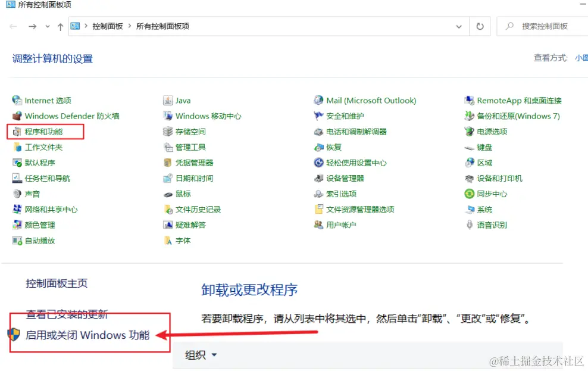Open 管理工具 icon

[x=168, y=147]
